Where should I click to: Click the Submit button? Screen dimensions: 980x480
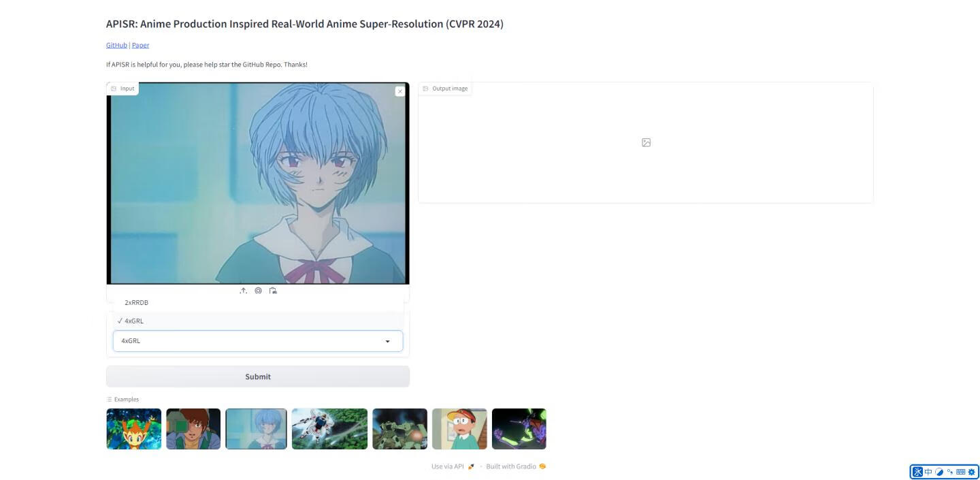[x=258, y=377]
